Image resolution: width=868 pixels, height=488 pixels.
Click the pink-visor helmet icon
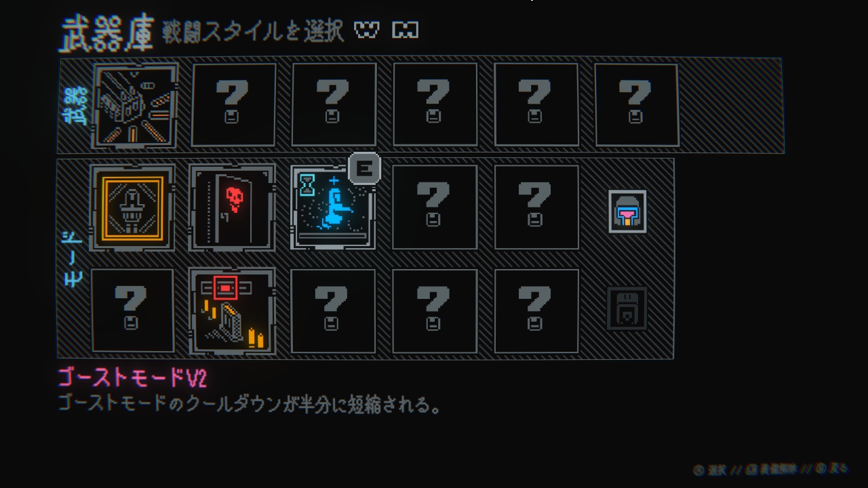coord(627,211)
